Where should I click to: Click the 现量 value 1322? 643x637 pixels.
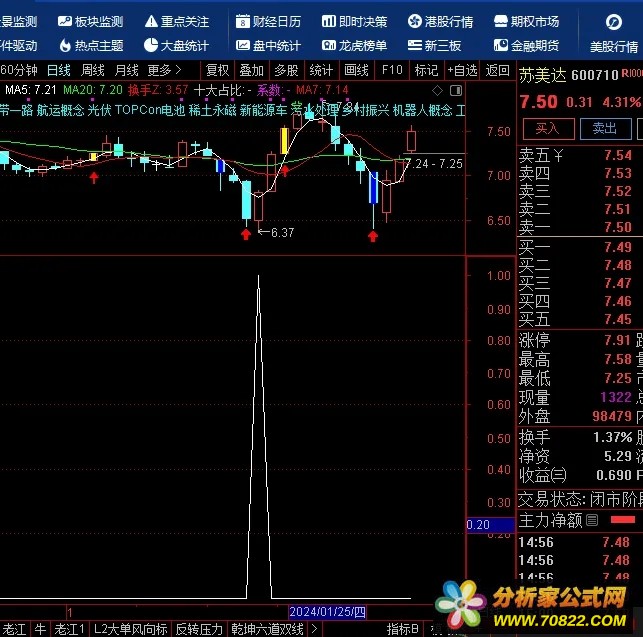click(616, 397)
